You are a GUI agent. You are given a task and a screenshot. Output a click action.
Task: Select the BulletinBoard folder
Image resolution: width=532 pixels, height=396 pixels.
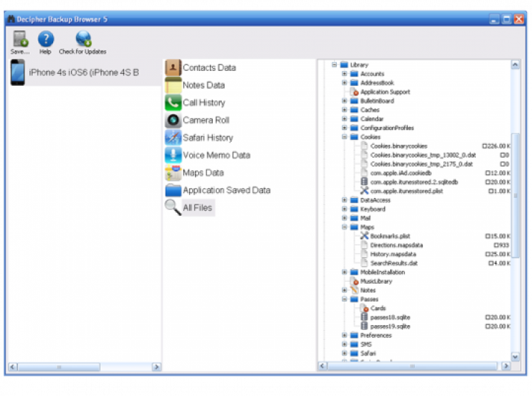(x=377, y=101)
